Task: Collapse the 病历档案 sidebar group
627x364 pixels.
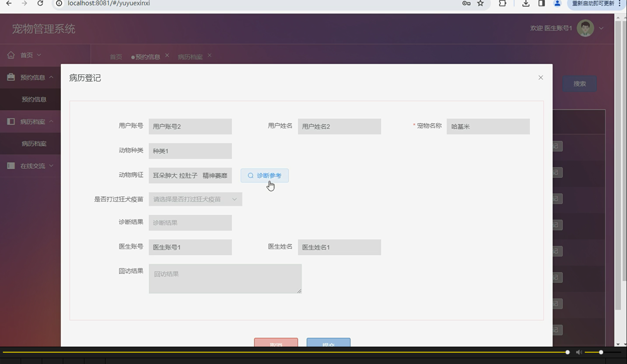Action: (x=51, y=121)
